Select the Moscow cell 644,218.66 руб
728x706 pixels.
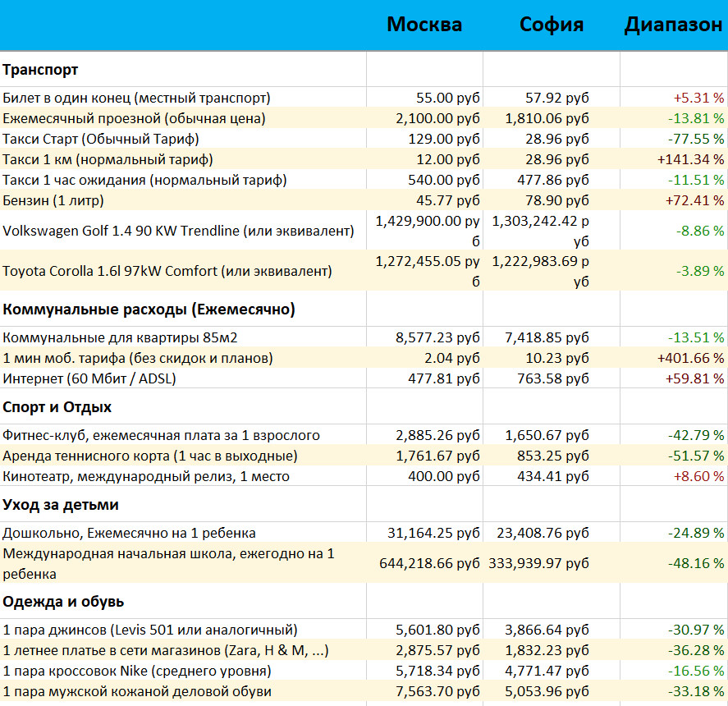click(429, 563)
